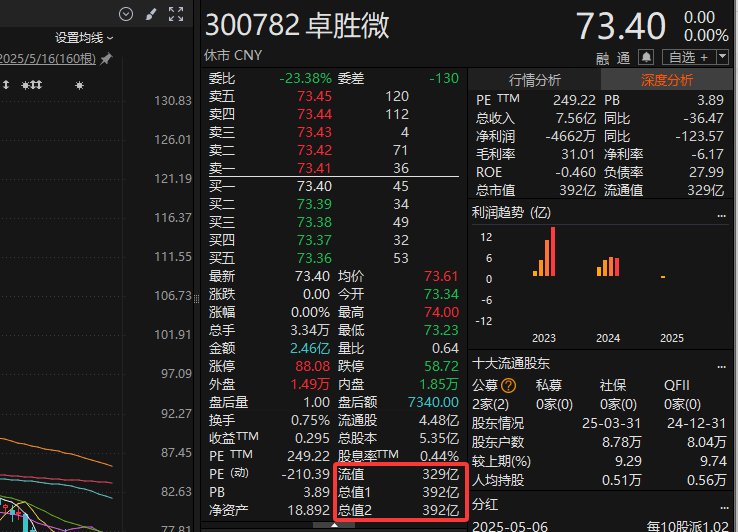
Task: Select the 买三 price 73.38
Action: [x=314, y=222]
